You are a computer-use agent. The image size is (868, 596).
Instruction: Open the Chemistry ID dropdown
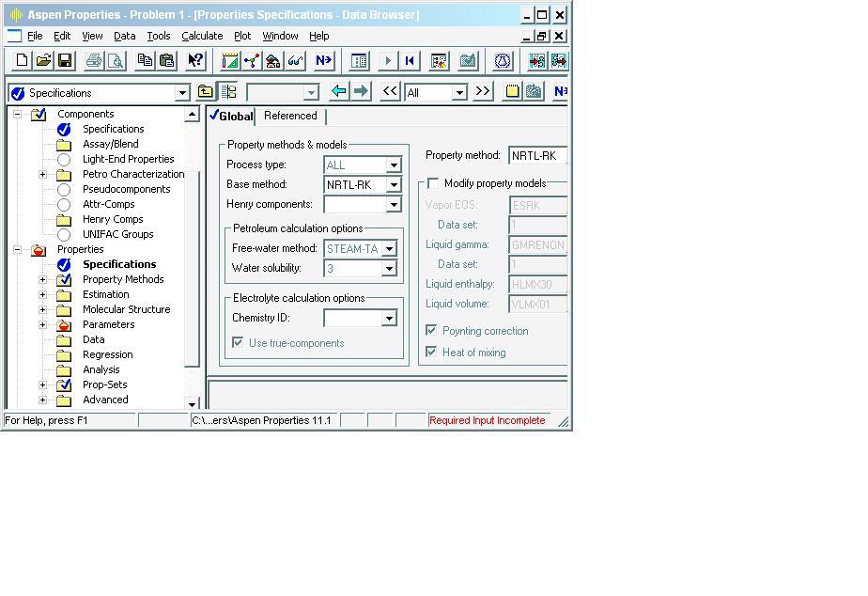tap(389, 319)
